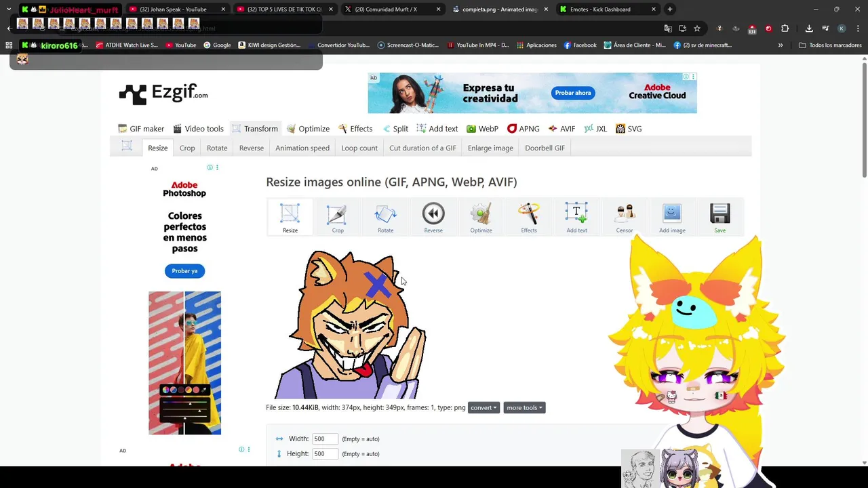Open the Cut duration of a GIF tab
This screenshot has width=868, height=488.
click(x=422, y=148)
